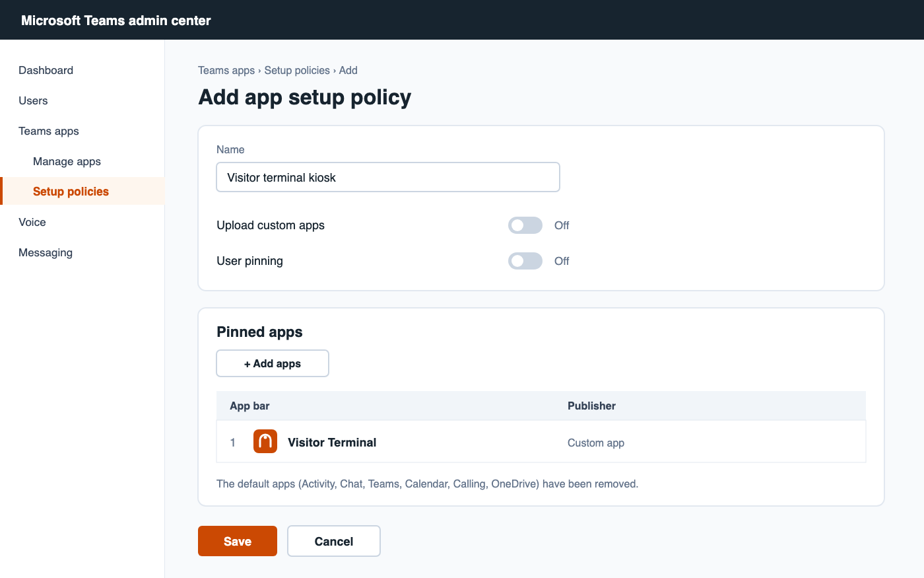Viewport: 924px width, 578px height.
Task: Click the Add breadcrumb item
Action: coord(348,70)
